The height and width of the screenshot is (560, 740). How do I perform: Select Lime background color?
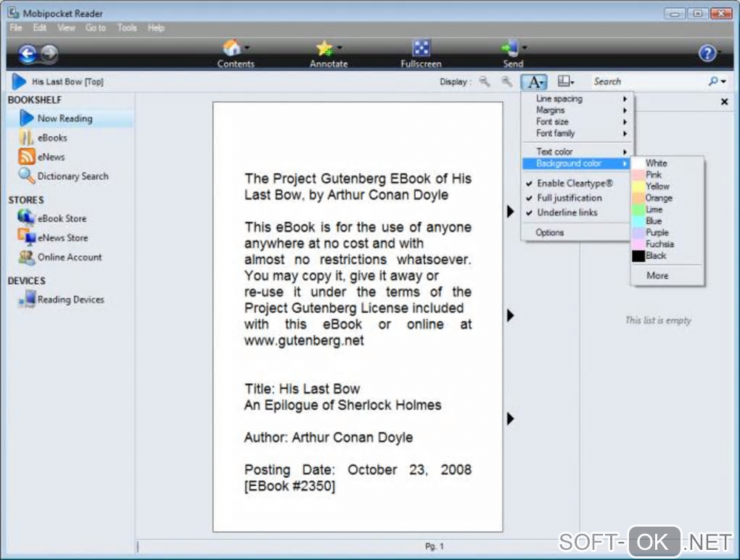[667, 210]
